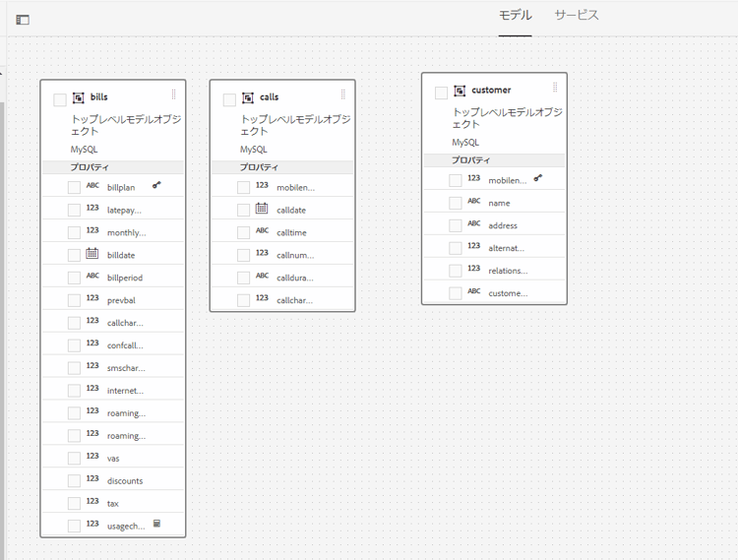Switch to the モデル tab
This screenshot has height=560, width=738.
pyautogui.click(x=515, y=15)
